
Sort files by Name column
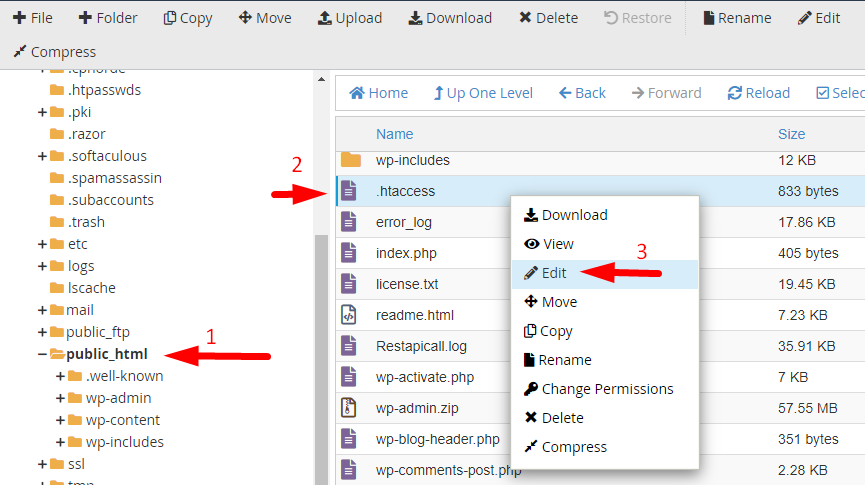coord(394,134)
